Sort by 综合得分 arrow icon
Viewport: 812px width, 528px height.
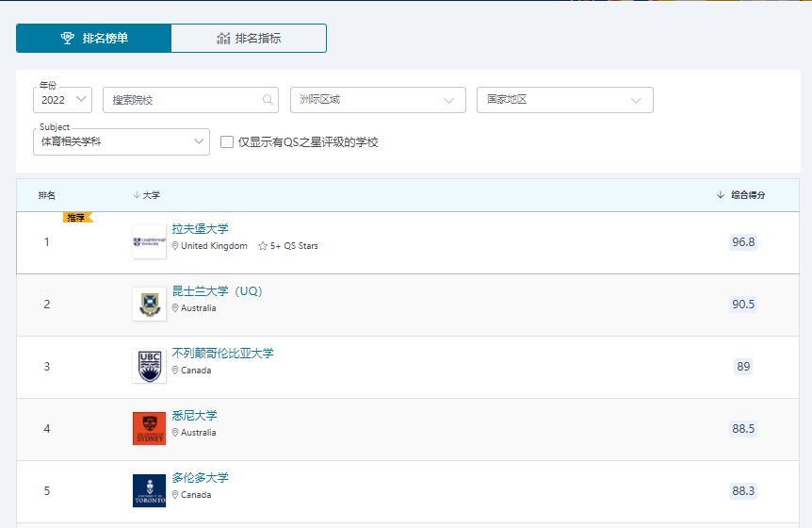(x=720, y=195)
